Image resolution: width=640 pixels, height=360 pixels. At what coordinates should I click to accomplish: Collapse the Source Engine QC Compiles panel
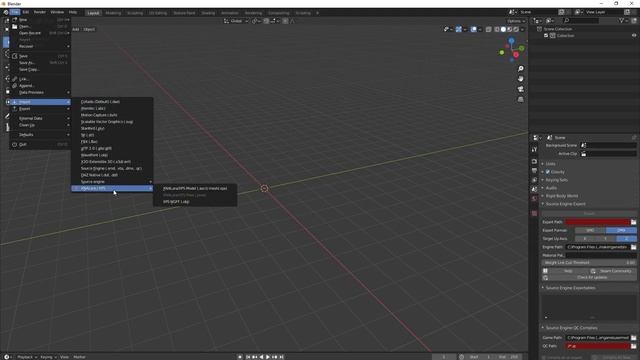pos(571,328)
